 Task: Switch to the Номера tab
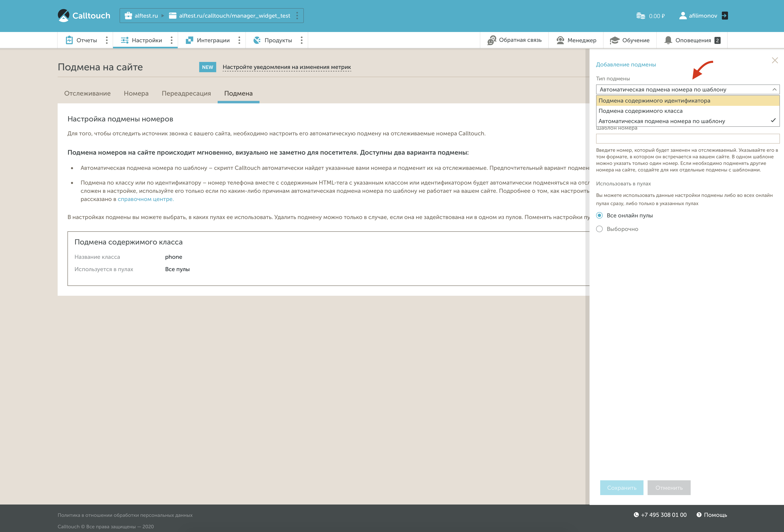click(136, 94)
